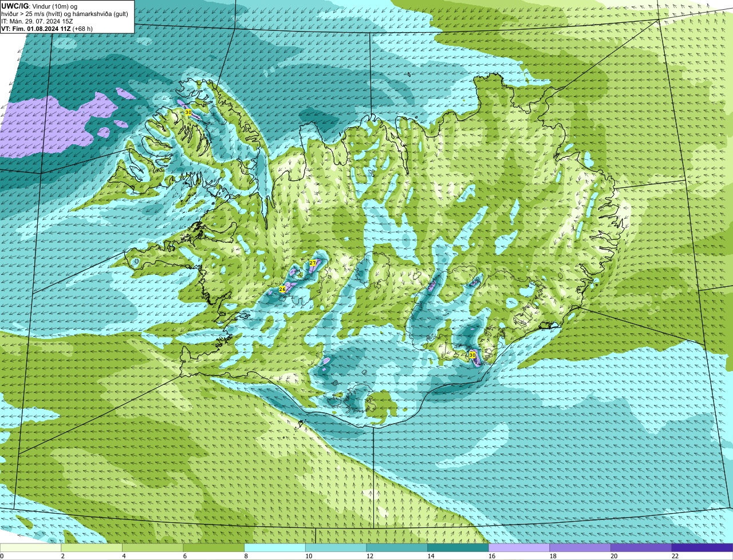Screen dimensions: 733x560
Task: Click the 'hviður > 25 m/s (hvítt)' description line
Action: 64,14
